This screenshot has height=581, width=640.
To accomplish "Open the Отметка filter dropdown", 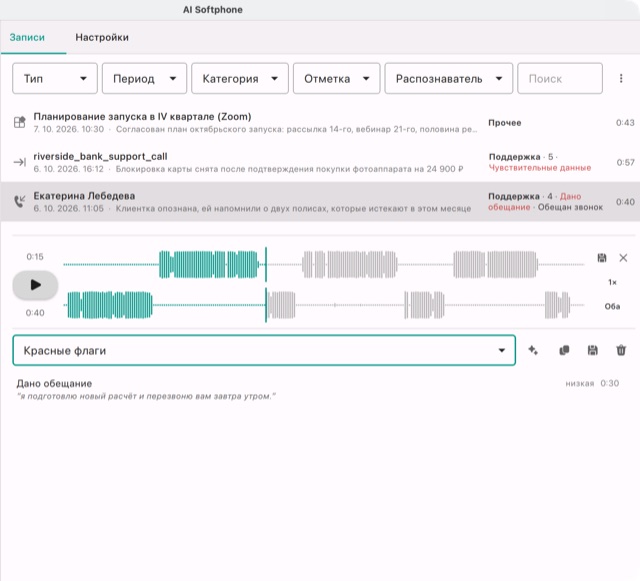I will click(x=337, y=78).
